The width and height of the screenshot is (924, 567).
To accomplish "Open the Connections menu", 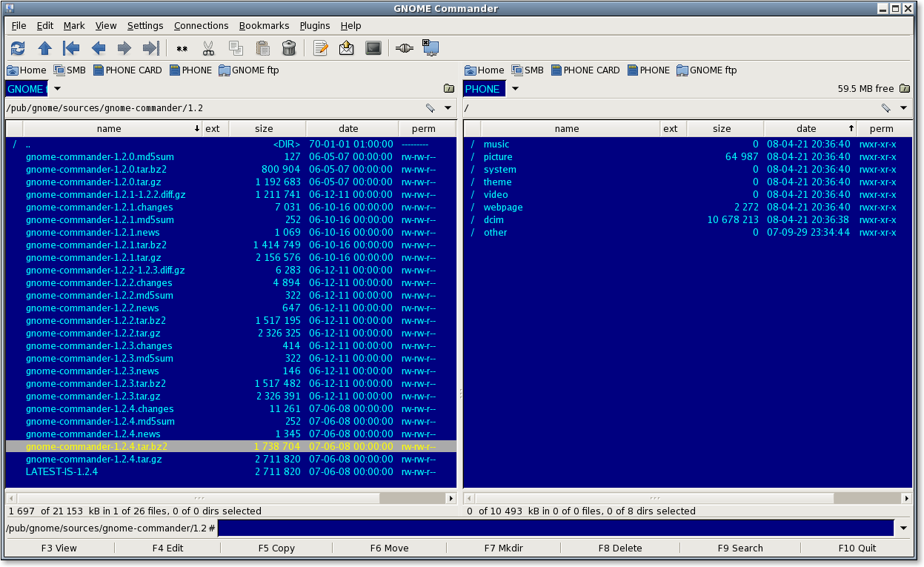I will click(201, 26).
